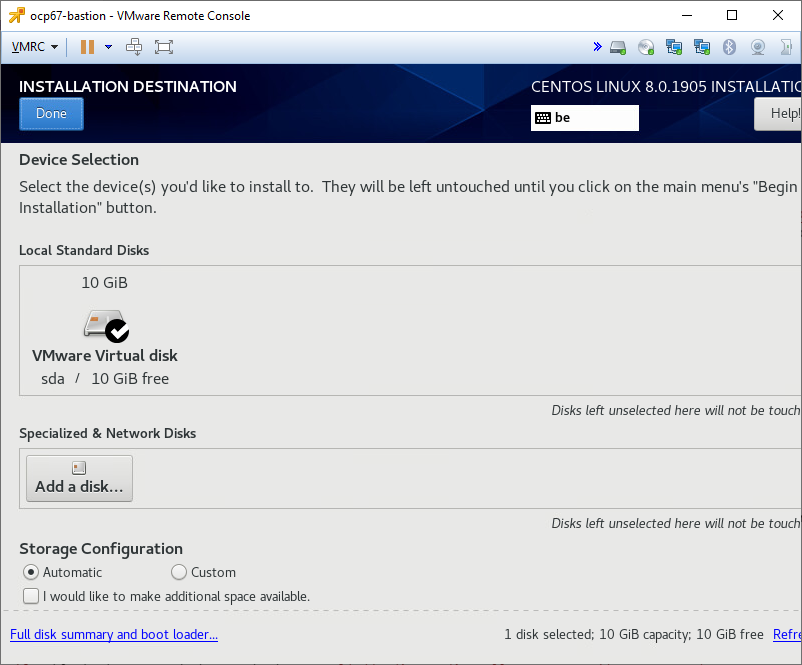802x665 pixels.
Task: Click the first network adapter icon
Action: pyautogui.click(x=674, y=48)
